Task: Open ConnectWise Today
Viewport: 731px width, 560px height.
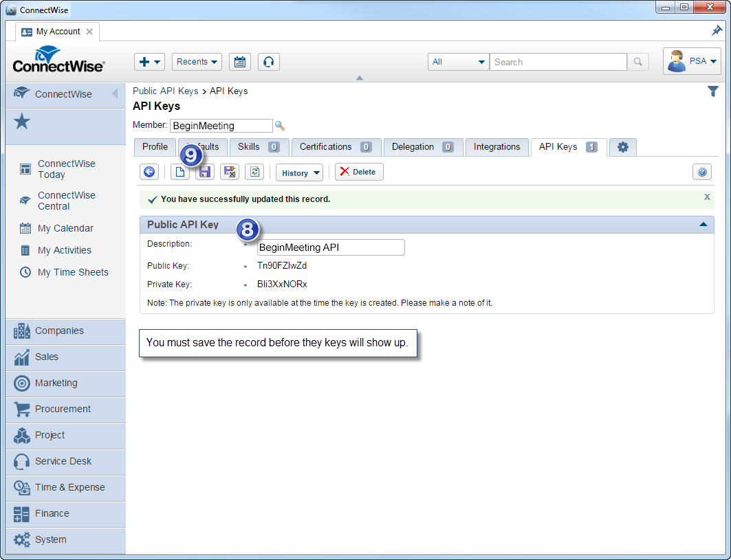Action: 66,169
